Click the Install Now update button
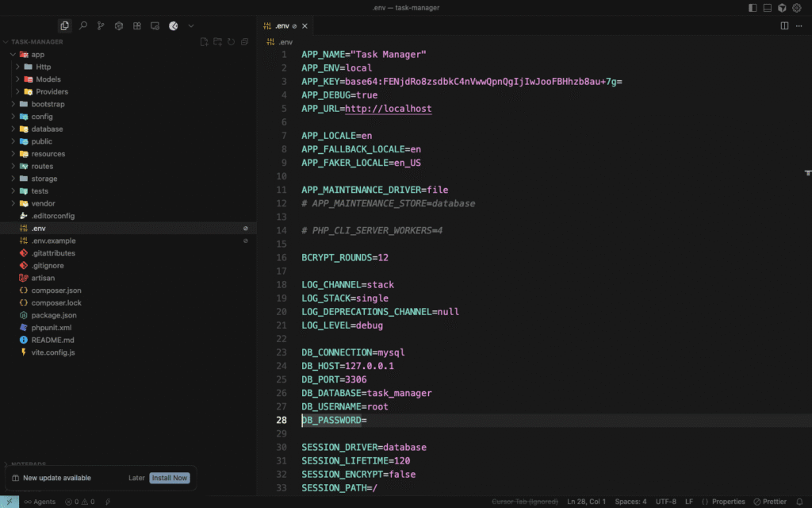 click(x=170, y=478)
